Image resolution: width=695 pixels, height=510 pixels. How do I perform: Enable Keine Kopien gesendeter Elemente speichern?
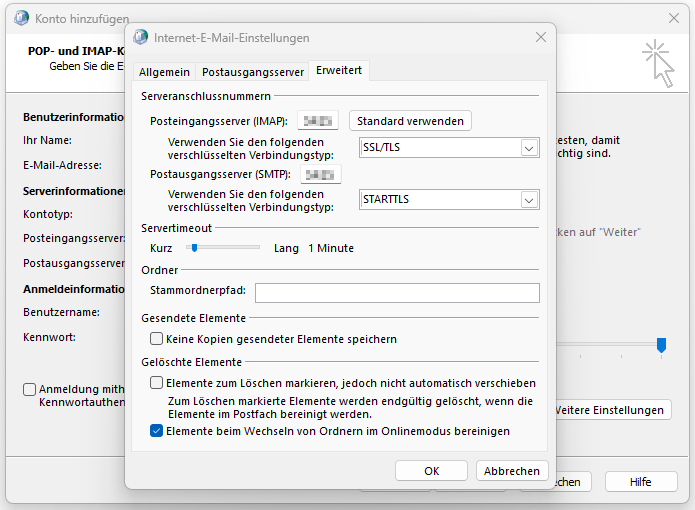point(156,339)
